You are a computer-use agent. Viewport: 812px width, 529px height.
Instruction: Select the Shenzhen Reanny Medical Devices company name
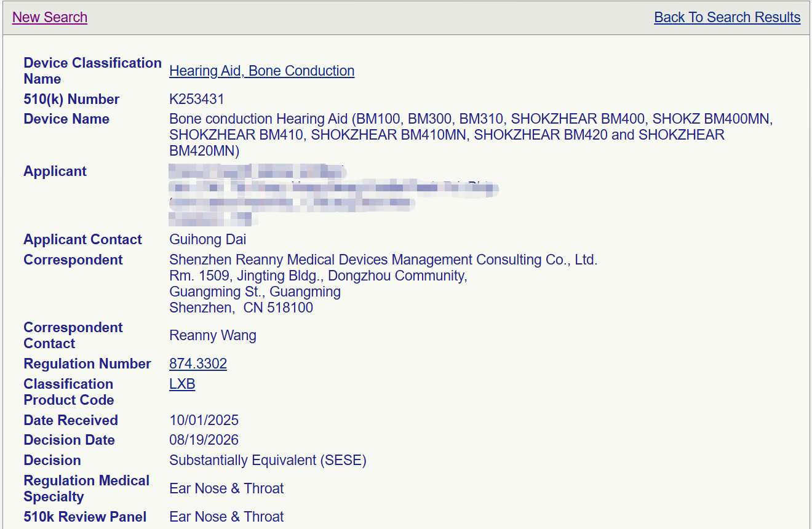point(383,260)
